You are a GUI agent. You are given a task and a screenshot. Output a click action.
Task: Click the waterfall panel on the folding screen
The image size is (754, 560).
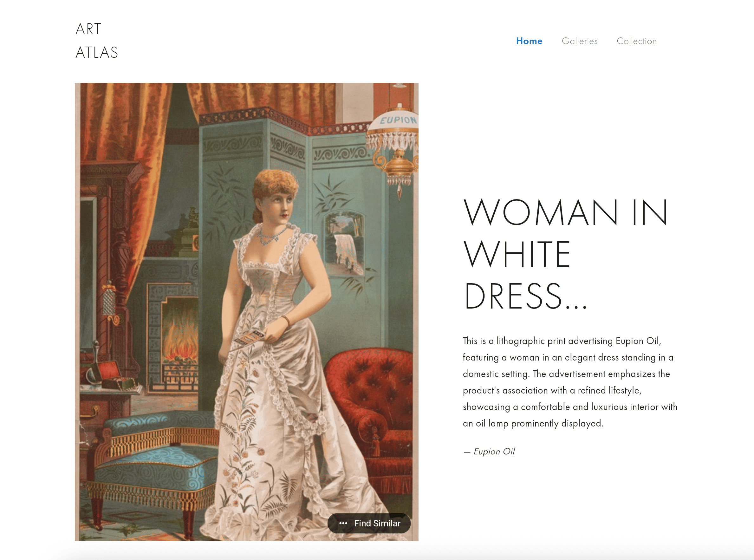coord(344,244)
